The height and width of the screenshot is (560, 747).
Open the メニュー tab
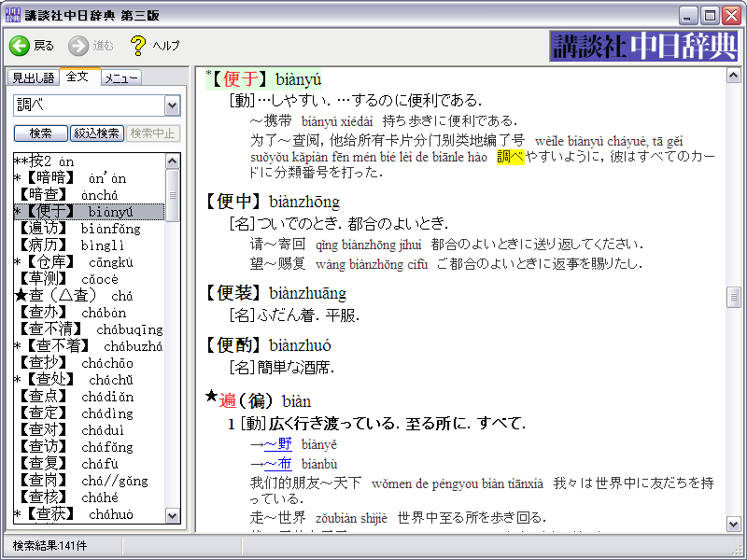[121, 77]
